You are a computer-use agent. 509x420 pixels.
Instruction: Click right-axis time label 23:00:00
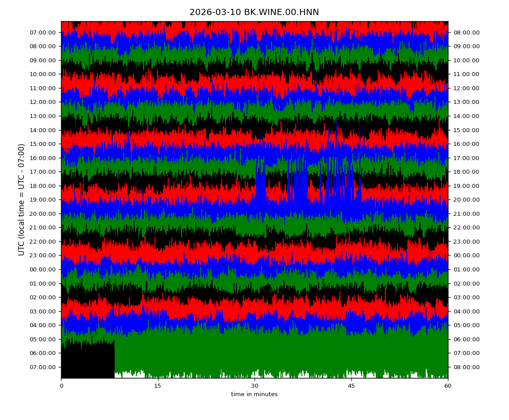point(465,241)
